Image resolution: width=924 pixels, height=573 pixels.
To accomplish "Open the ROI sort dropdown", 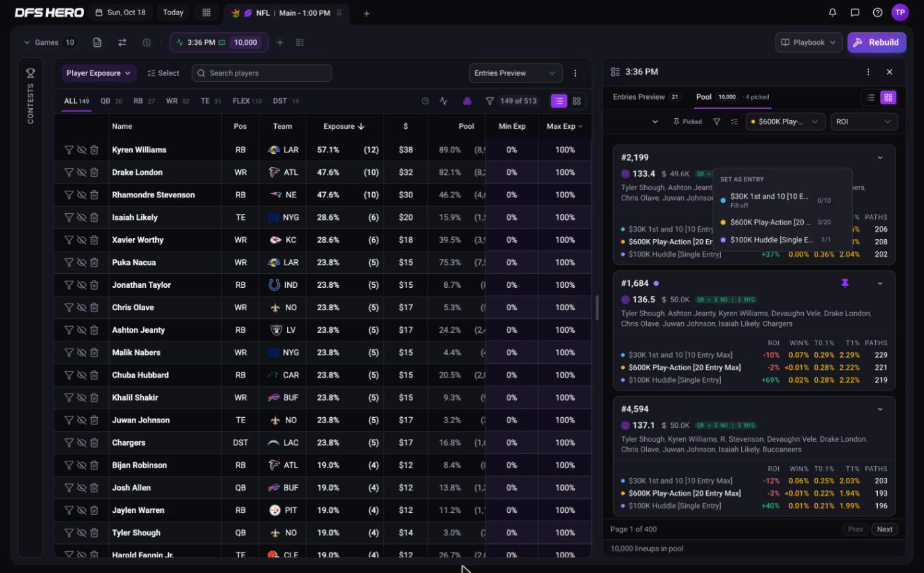I will click(864, 121).
